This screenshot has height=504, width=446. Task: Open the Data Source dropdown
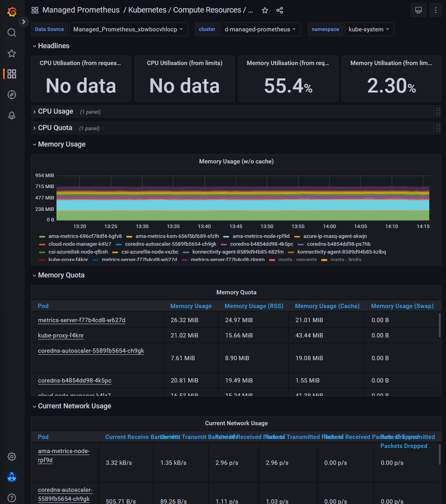pyautogui.click(x=128, y=29)
